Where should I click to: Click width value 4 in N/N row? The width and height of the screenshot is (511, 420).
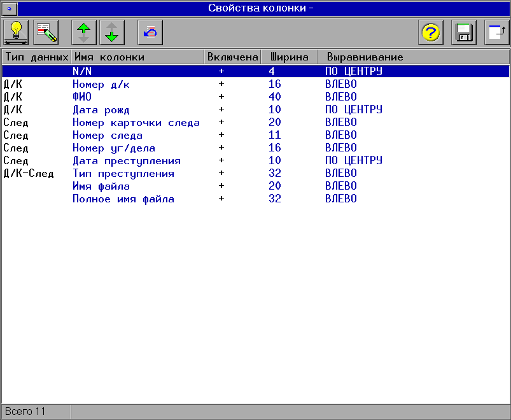pyautogui.click(x=272, y=71)
